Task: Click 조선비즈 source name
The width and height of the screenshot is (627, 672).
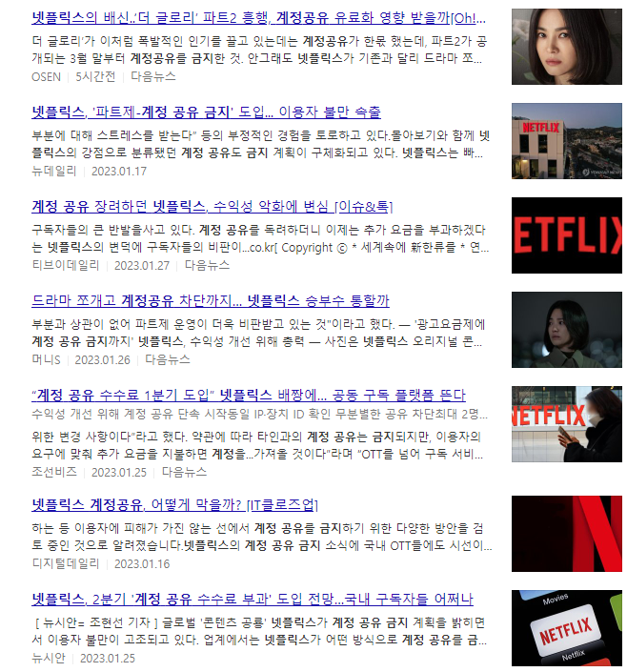Action: point(54,472)
